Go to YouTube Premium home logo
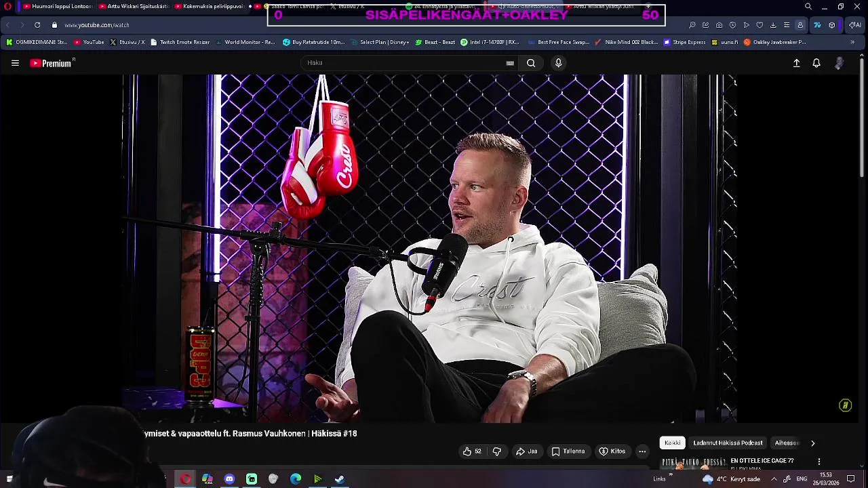This screenshot has height=488, width=868. [52, 63]
